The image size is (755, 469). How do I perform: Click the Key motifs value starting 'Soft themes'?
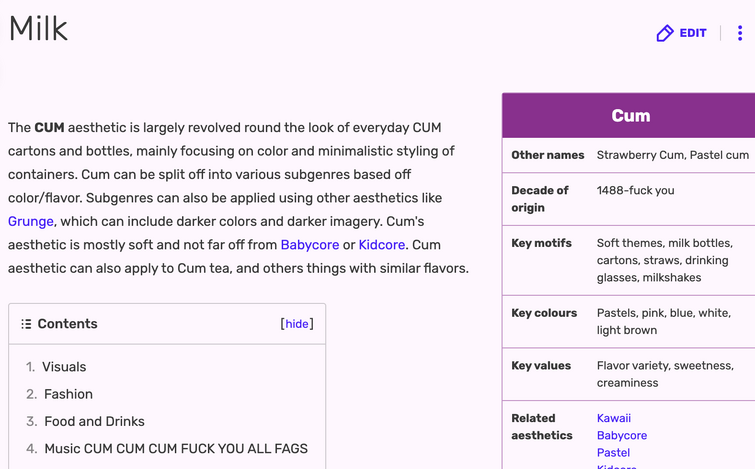click(665, 261)
